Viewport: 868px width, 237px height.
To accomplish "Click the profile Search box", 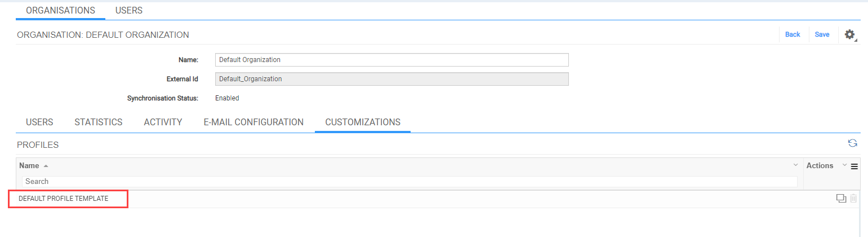I will [409, 182].
